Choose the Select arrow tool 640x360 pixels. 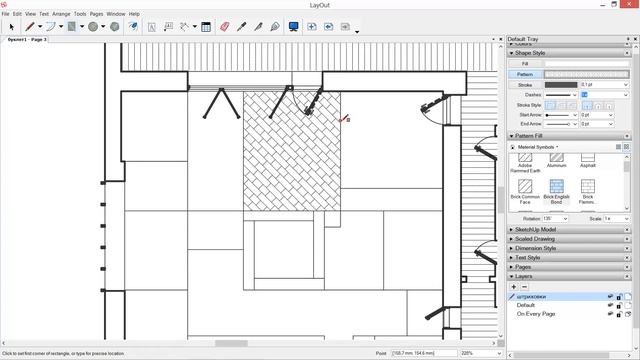click(x=11, y=27)
